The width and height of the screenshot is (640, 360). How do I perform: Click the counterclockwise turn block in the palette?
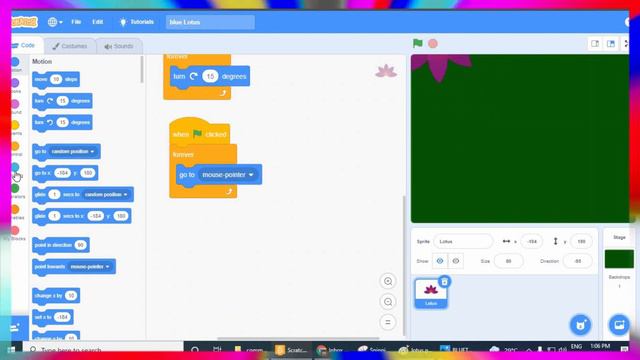pyautogui.click(x=62, y=122)
